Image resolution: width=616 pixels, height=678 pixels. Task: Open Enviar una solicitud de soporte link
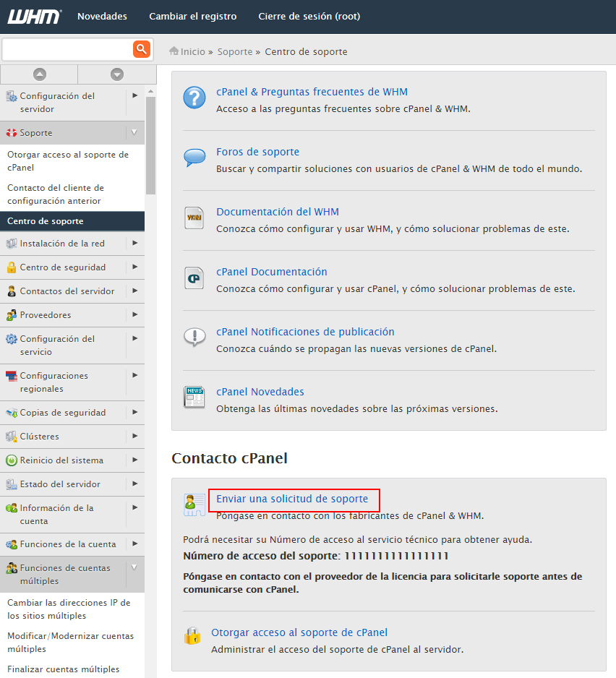pyautogui.click(x=292, y=499)
